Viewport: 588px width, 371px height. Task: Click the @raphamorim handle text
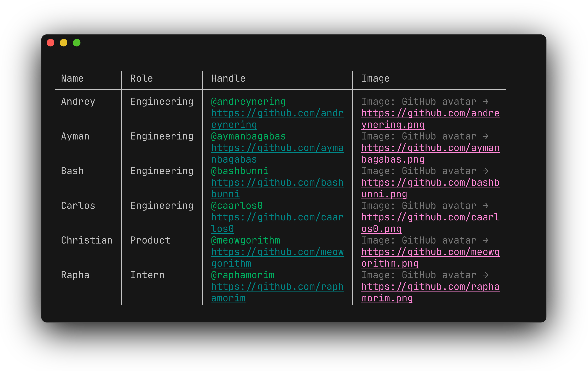243,275
